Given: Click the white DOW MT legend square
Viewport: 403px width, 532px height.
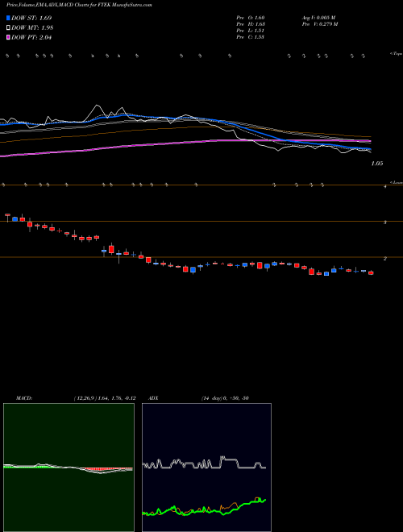Looking at the screenshot, I should [8, 28].
